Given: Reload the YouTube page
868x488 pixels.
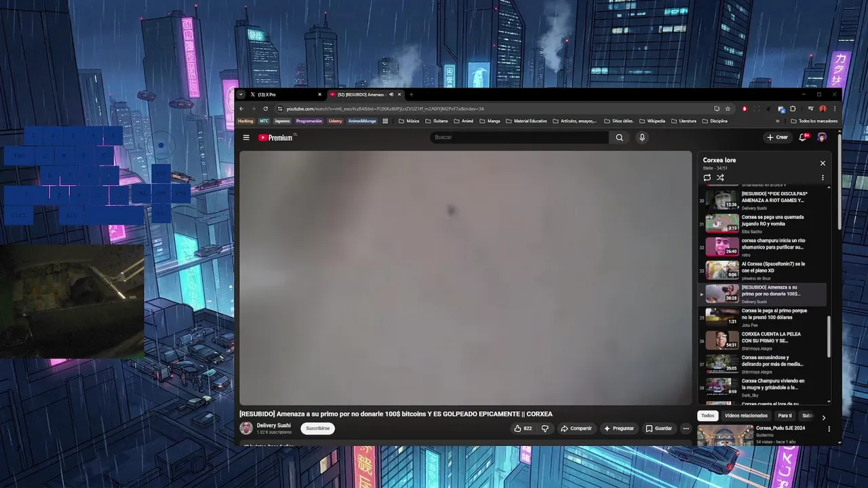Looking at the screenshot, I should [x=265, y=108].
